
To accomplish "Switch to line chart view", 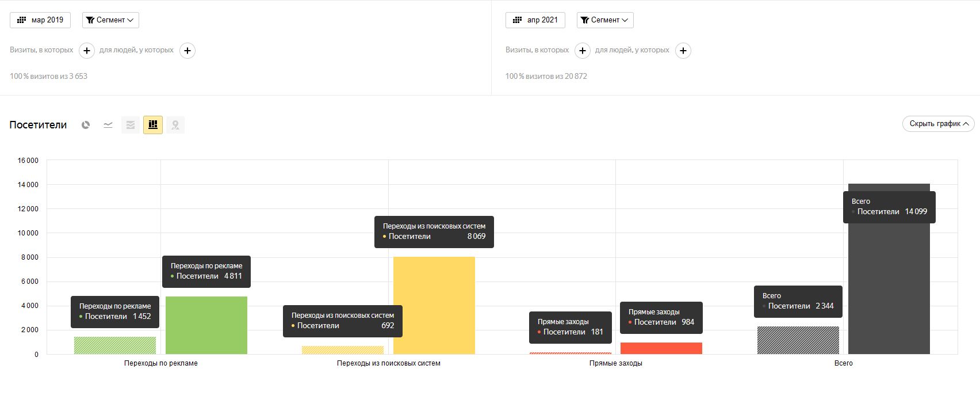I will tap(108, 125).
